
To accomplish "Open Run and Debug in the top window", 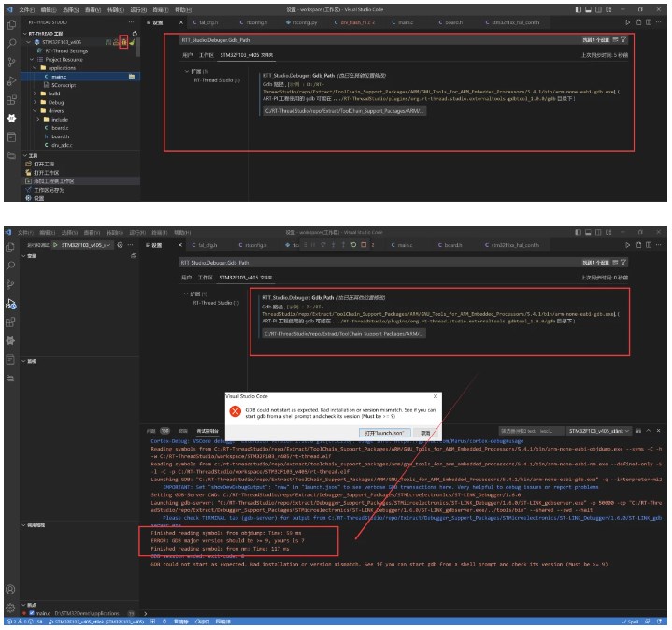I will 11,80.
